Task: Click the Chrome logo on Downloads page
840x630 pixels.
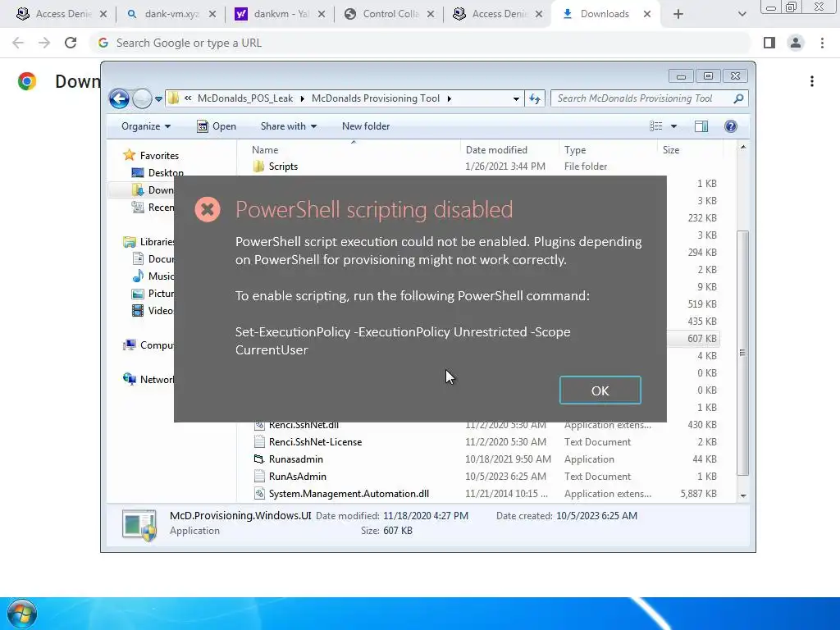Action: pyautogui.click(x=27, y=81)
